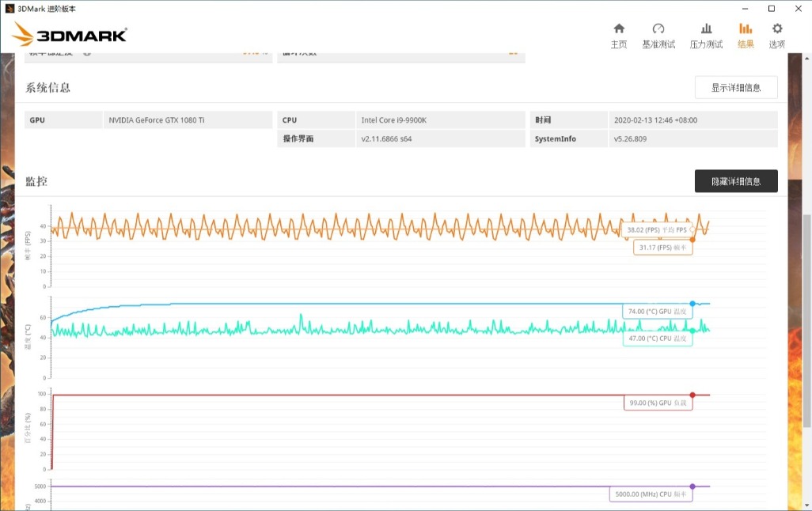Click the 38.02 average FPS label

pos(656,230)
